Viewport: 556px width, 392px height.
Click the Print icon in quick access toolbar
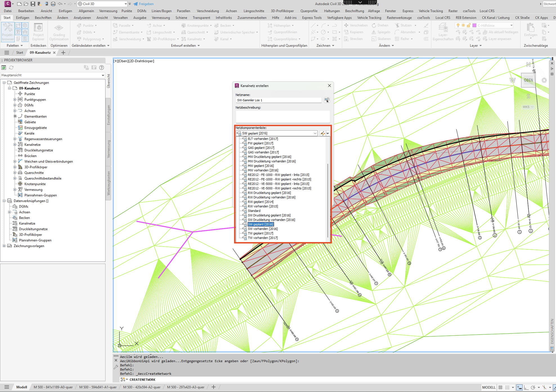point(53,4)
